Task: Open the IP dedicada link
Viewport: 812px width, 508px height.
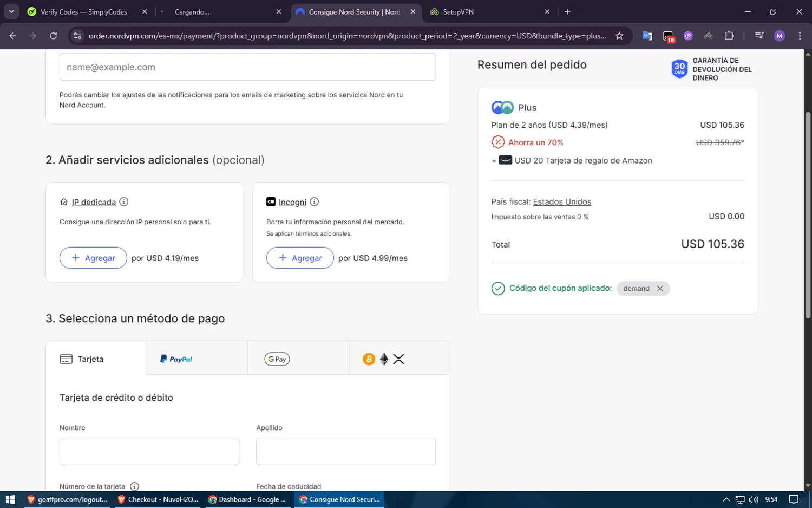Action: pyautogui.click(x=94, y=202)
